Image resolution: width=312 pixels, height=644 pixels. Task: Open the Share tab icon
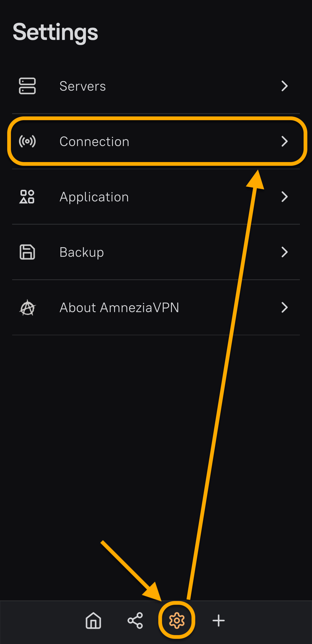click(x=135, y=620)
